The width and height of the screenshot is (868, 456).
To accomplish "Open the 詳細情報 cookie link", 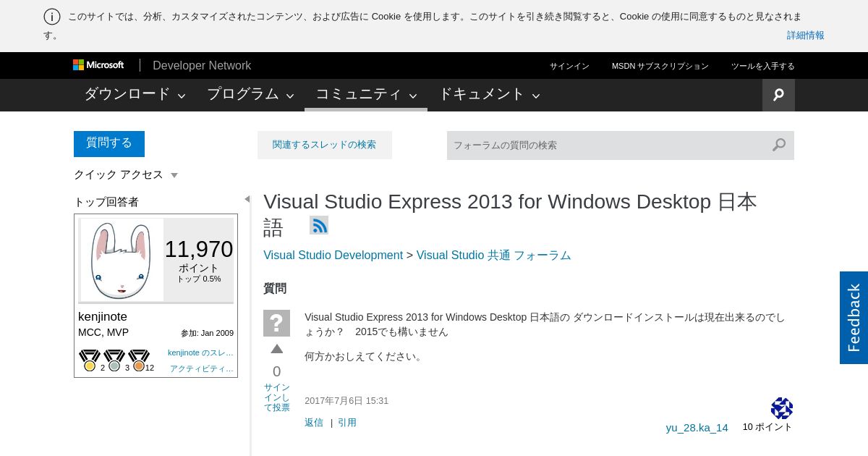I will pyautogui.click(x=805, y=35).
